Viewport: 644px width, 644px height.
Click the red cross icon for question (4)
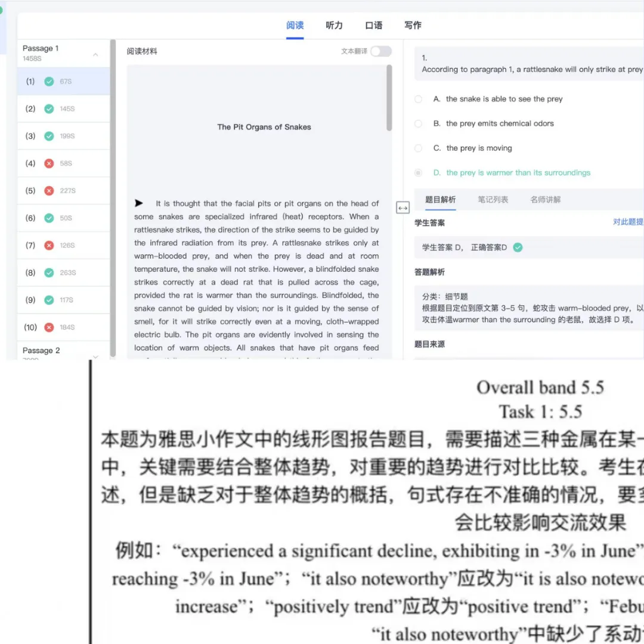(x=49, y=163)
